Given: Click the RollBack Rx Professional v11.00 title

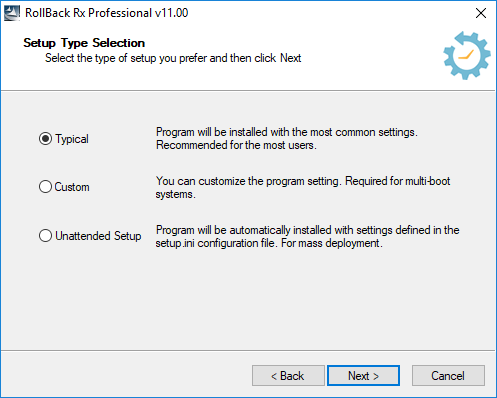Looking at the screenshot, I should [x=107, y=13].
